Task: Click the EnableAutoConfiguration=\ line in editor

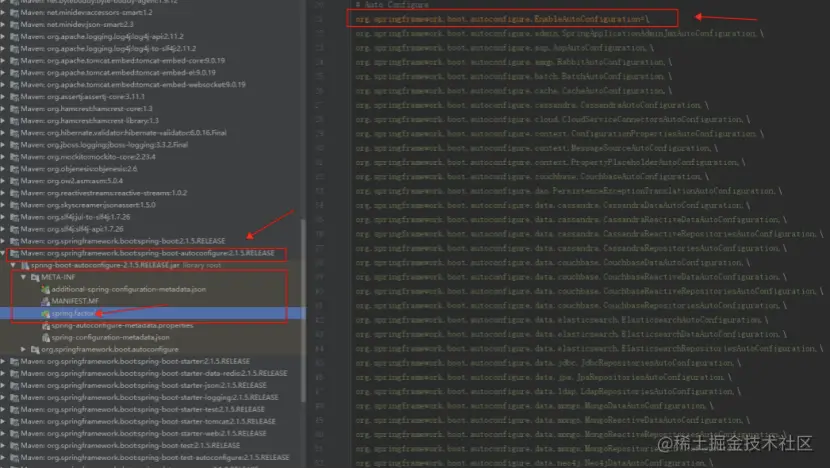Action: click(502, 19)
